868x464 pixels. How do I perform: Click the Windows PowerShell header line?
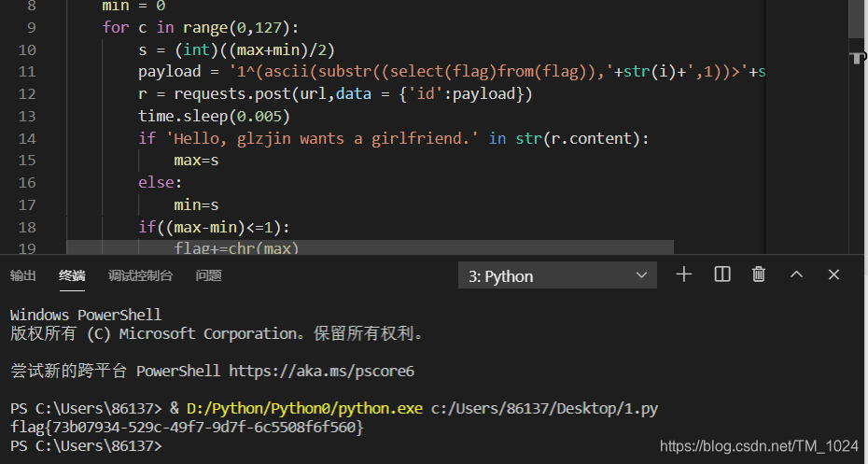coord(86,315)
